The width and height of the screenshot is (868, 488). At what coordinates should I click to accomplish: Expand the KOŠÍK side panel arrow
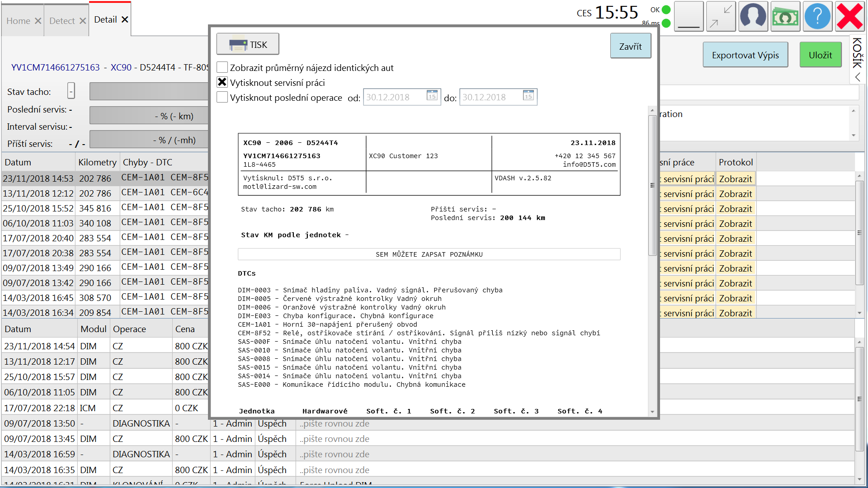pyautogui.click(x=857, y=77)
